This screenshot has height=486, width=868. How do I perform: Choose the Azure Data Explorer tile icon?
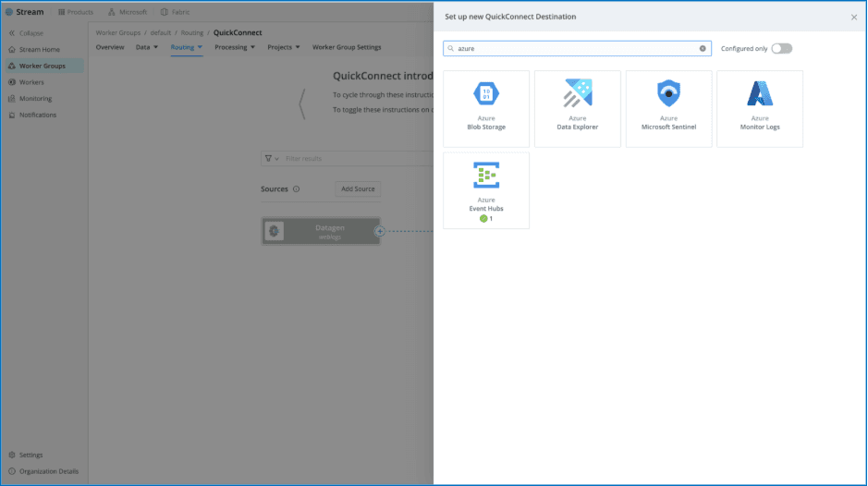tap(578, 94)
